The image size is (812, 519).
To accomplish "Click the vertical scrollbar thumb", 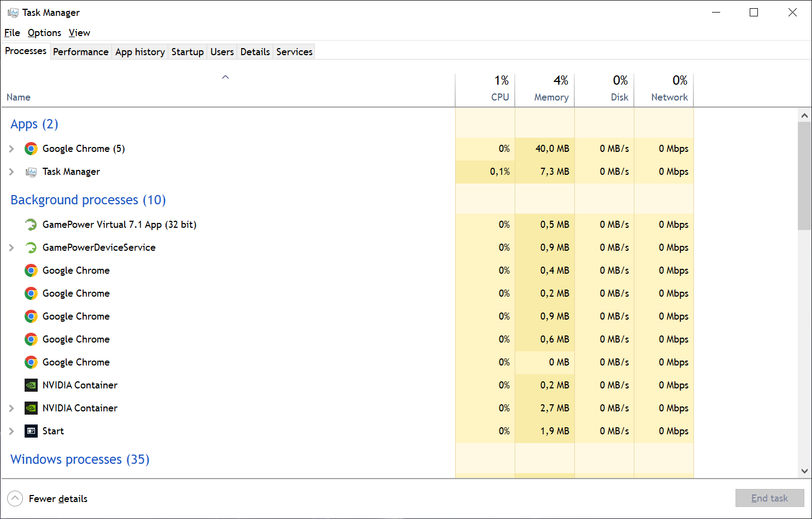I will [804, 176].
